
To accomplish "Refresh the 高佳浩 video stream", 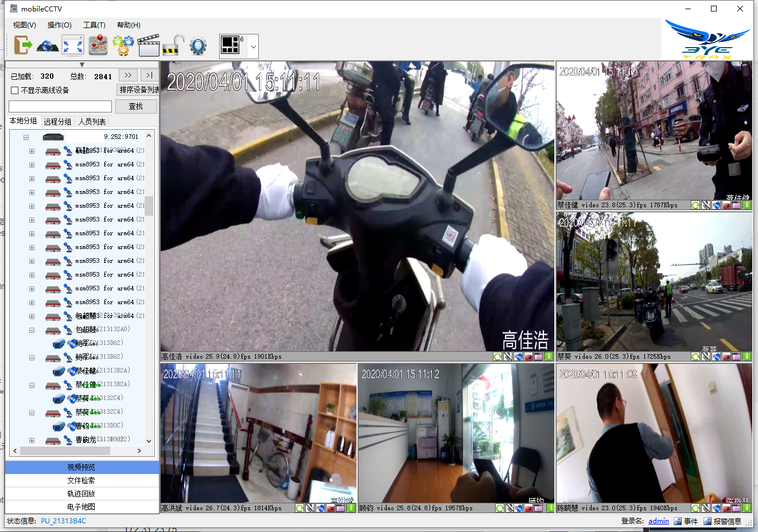I will [497, 356].
